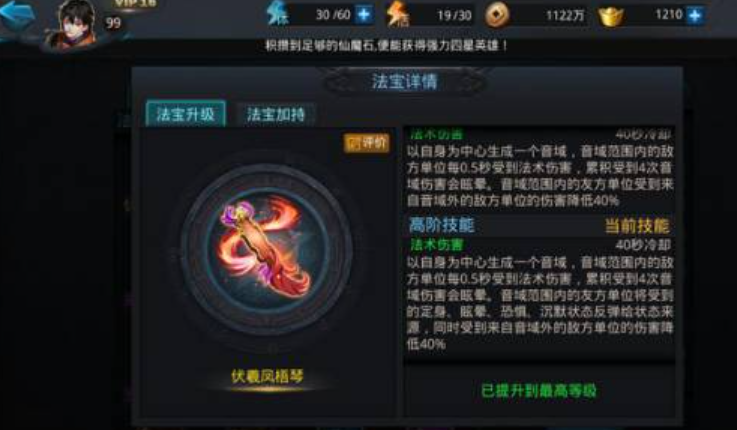The height and width of the screenshot is (430, 737).
Task: Click the 当前技能 label
Action: point(637,226)
